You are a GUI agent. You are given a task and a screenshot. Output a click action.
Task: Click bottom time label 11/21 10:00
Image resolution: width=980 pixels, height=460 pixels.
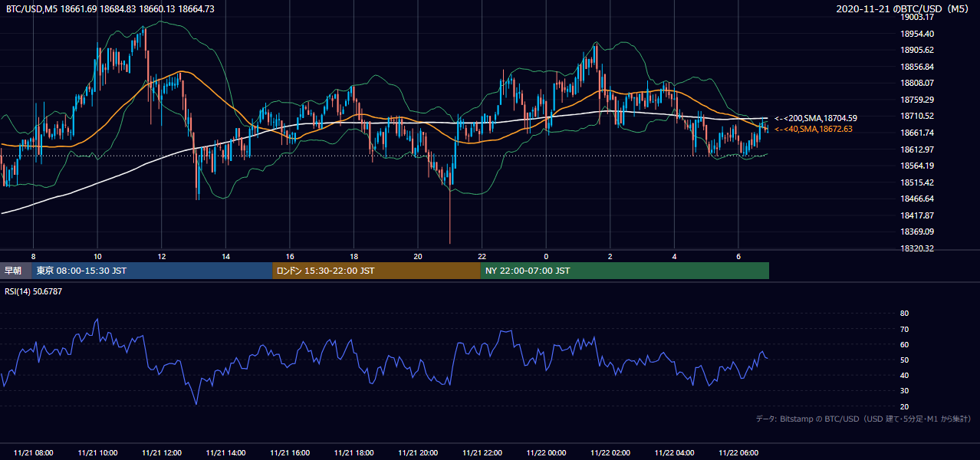(97, 453)
